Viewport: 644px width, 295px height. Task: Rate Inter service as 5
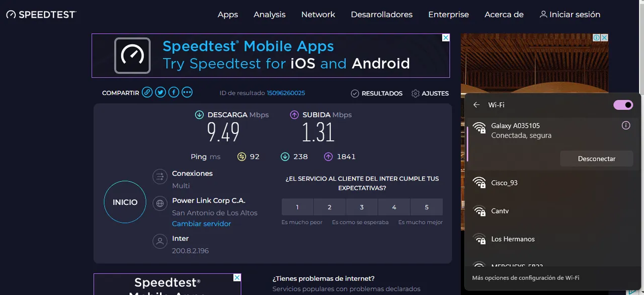pyautogui.click(x=427, y=207)
